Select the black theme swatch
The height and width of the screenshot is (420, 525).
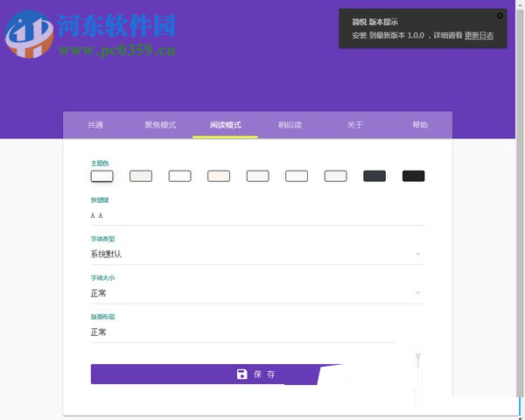(414, 176)
